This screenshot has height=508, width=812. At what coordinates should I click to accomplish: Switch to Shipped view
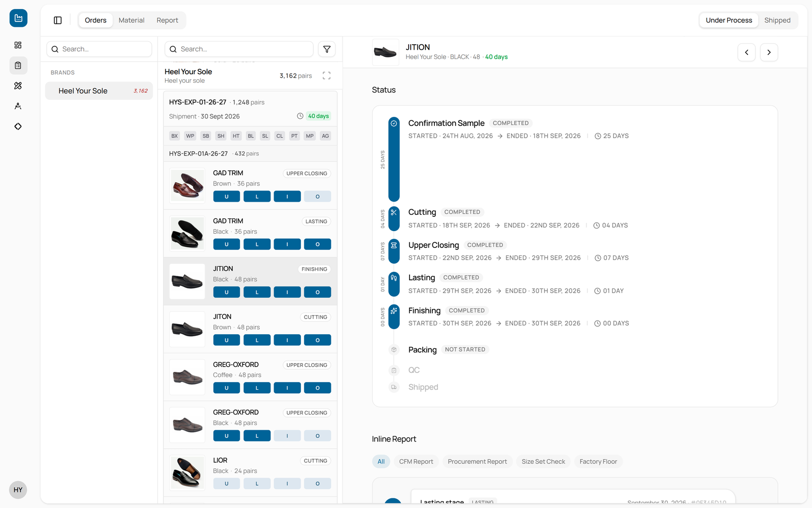point(777,20)
